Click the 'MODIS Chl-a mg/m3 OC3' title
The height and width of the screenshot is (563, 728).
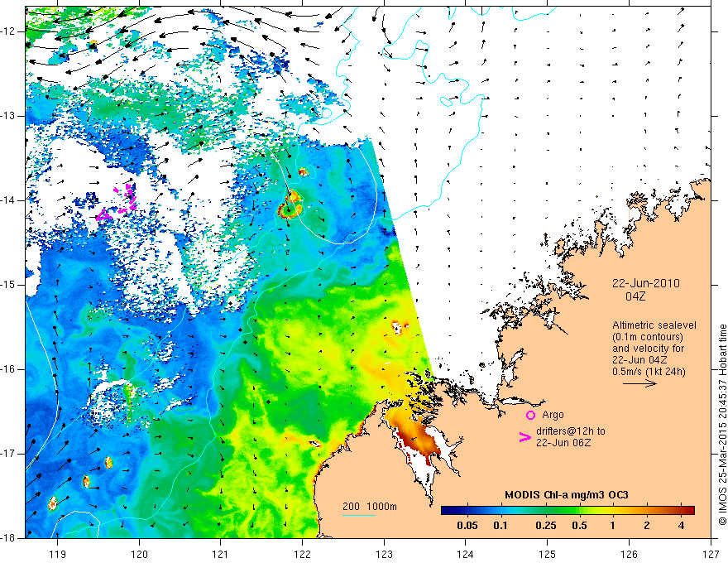tap(566, 495)
